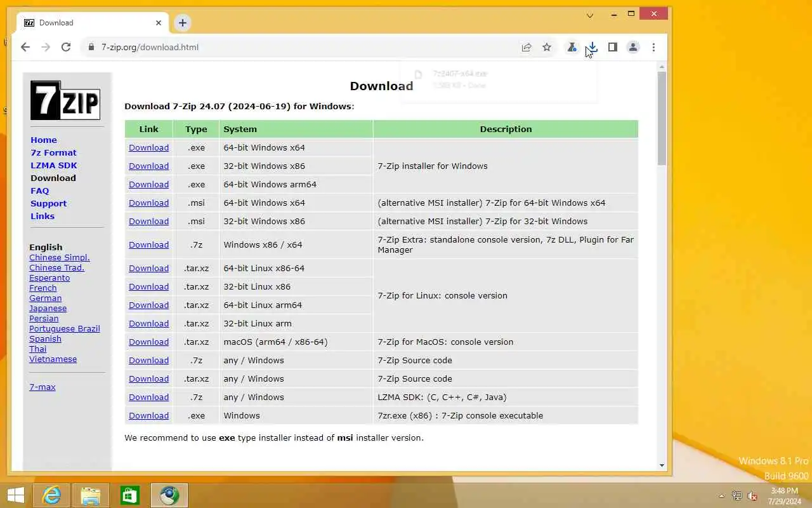The width and height of the screenshot is (812, 508).
Task: Toggle the side panel icon
Action: point(613,47)
